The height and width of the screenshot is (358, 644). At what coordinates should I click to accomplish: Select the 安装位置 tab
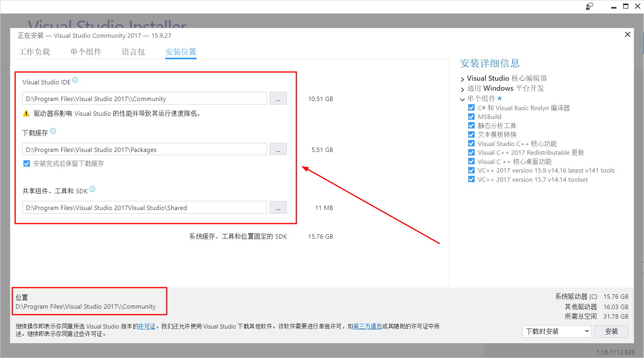[x=181, y=52]
